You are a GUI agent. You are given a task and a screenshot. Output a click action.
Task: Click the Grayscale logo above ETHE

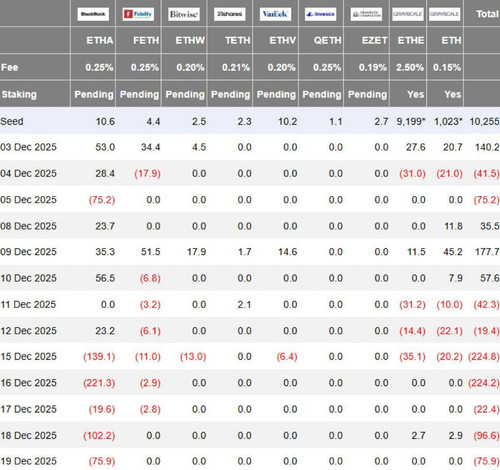pyautogui.click(x=408, y=14)
